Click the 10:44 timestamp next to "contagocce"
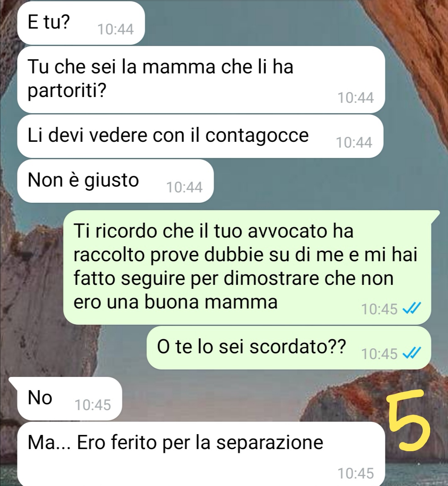The height and width of the screenshot is (486, 448). coord(354,143)
